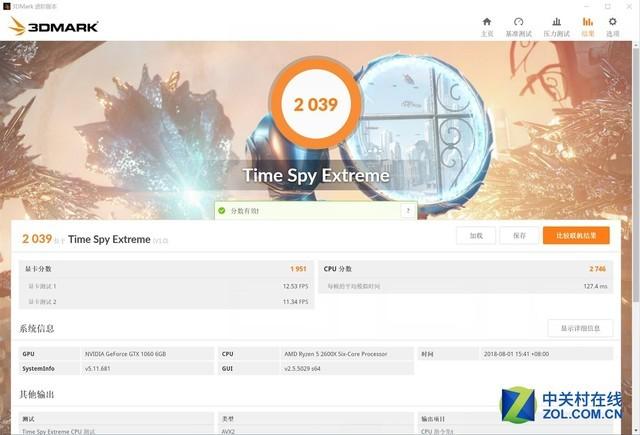Click the Save (保存) button
Screen dimensions: 640x435
[x=519, y=235]
